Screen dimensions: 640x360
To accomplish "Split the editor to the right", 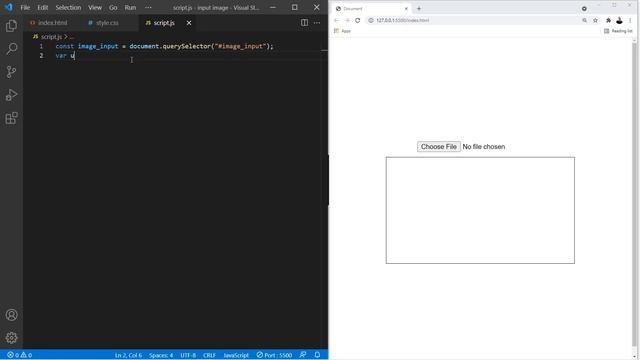I will click(304, 23).
